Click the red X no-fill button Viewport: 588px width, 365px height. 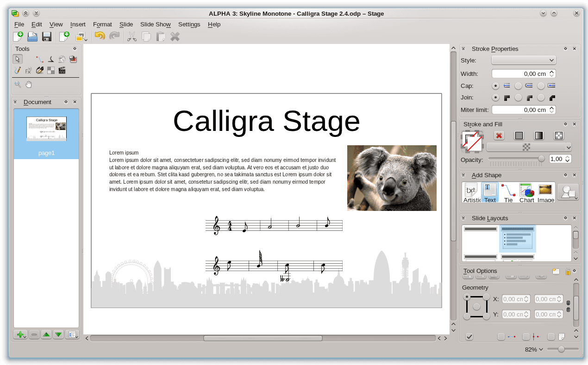click(x=499, y=136)
